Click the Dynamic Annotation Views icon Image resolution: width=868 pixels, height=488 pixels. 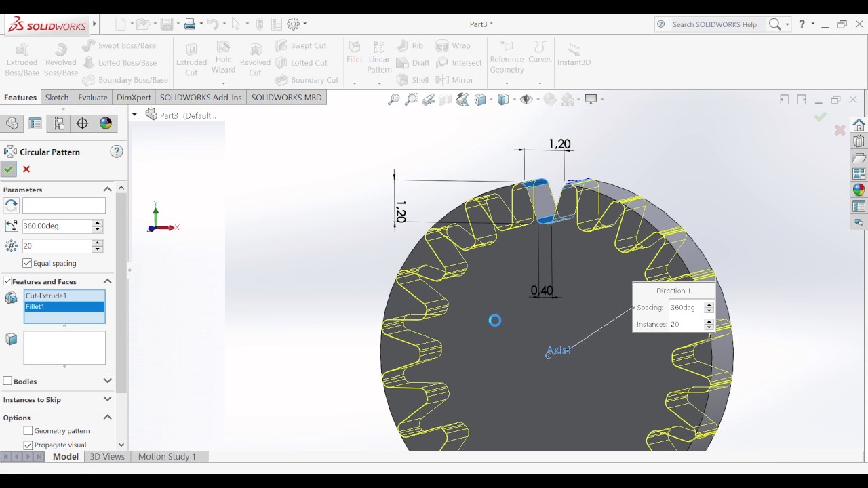pos(462,100)
